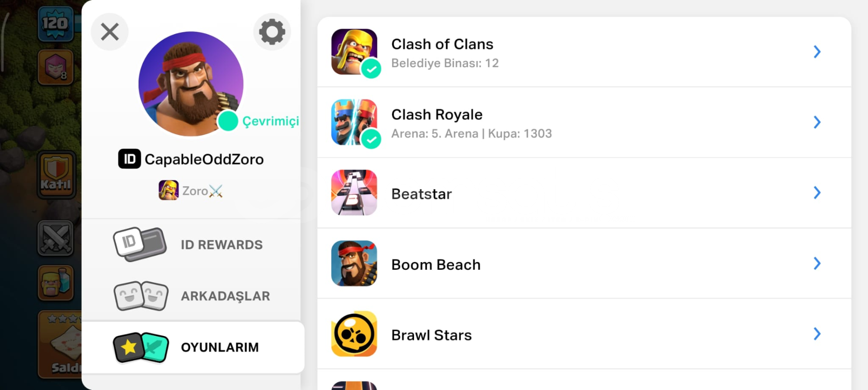Tap the profile avatar picture
Viewport: 868px width, 390px height.
(x=191, y=84)
